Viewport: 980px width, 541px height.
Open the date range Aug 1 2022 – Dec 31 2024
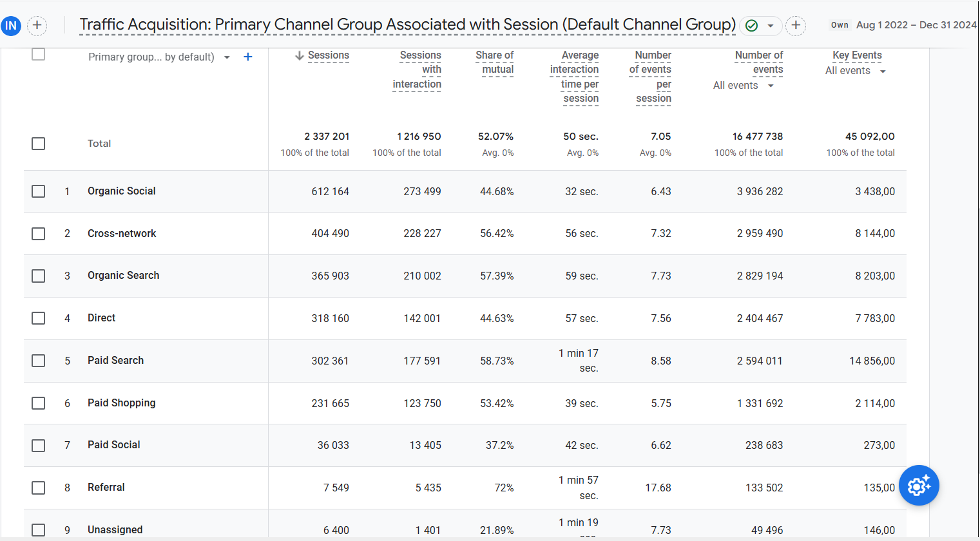click(x=916, y=25)
